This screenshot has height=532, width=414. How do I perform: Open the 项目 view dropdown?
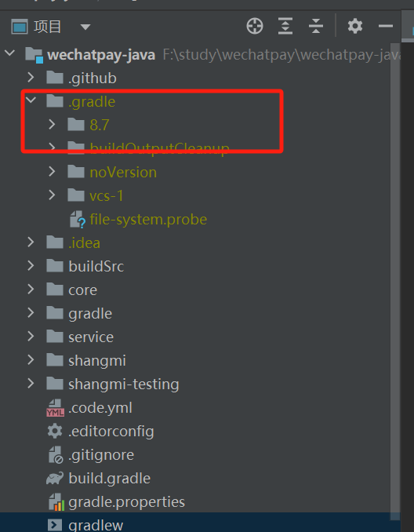[x=85, y=27]
